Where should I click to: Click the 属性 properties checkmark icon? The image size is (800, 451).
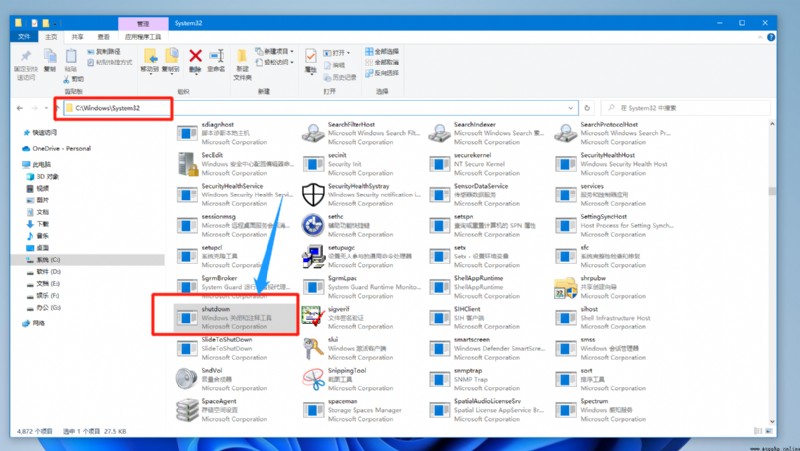coord(310,56)
